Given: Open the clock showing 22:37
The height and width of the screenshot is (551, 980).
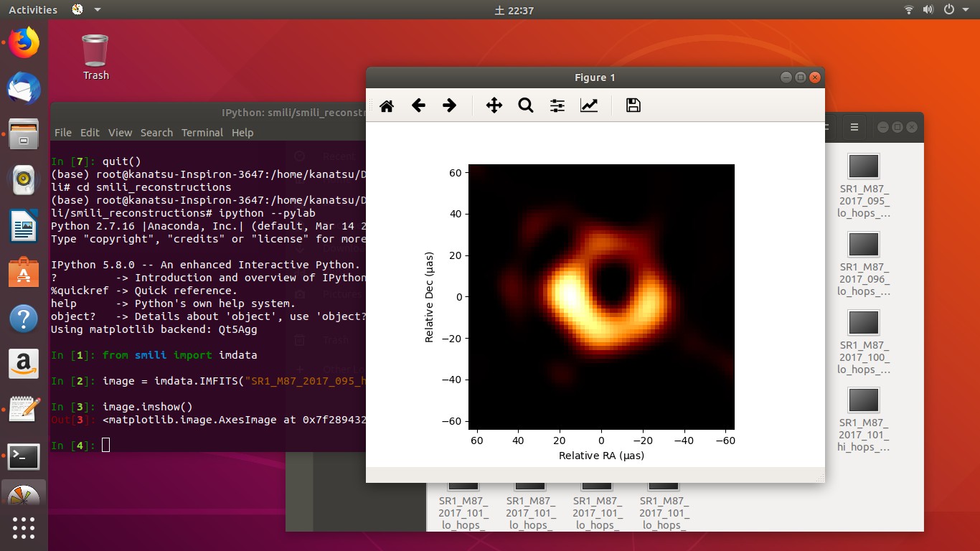Looking at the screenshot, I should tap(514, 10).
